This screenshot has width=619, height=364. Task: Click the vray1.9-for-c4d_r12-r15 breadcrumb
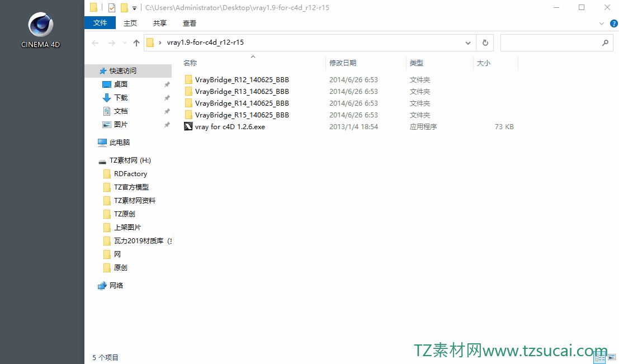205,42
